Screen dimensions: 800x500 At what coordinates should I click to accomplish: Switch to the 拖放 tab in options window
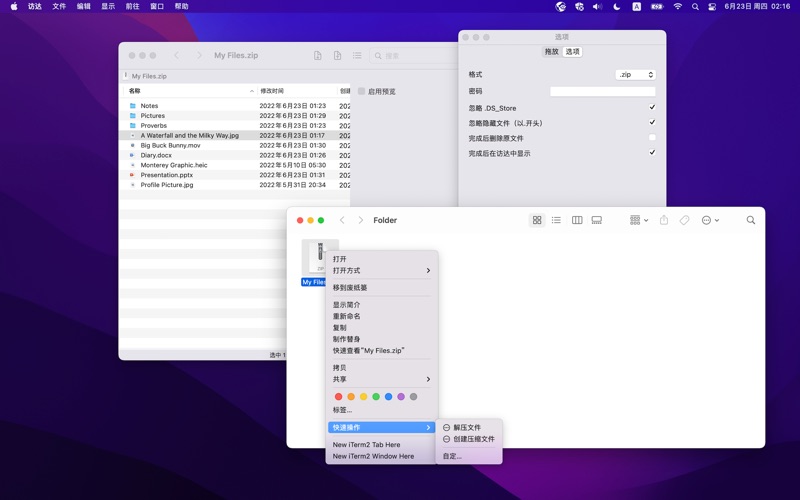point(552,52)
